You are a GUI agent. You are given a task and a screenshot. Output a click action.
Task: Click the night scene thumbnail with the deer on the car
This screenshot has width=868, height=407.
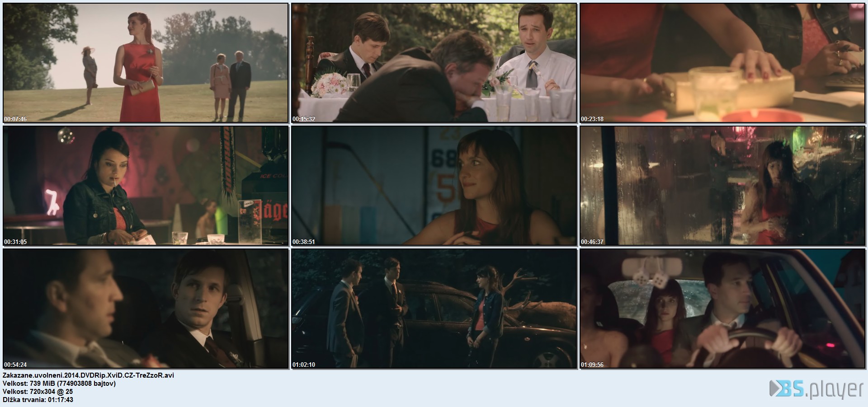[434, 309]
